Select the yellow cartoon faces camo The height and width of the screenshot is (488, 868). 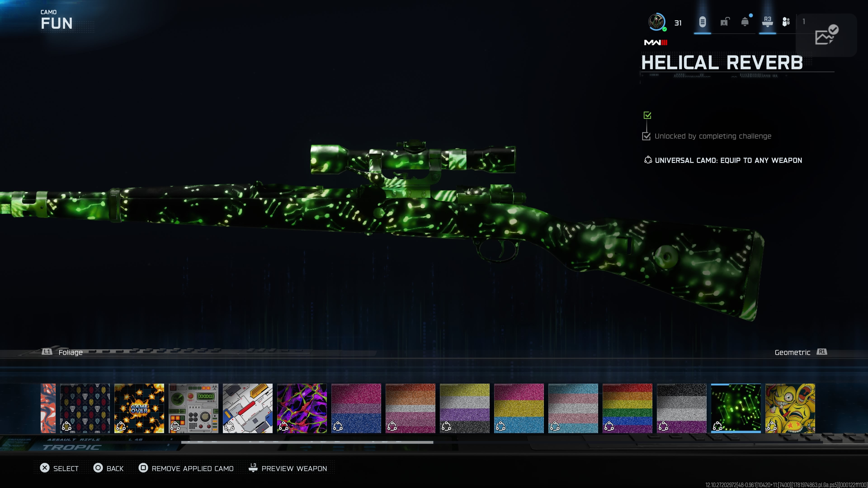point(790,408)
